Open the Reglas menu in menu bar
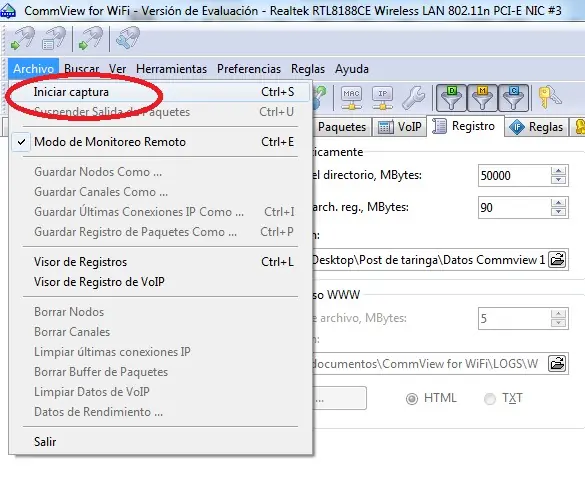This screenshot has height=480, width=585. pyautogui.click(x=308, y=69)
